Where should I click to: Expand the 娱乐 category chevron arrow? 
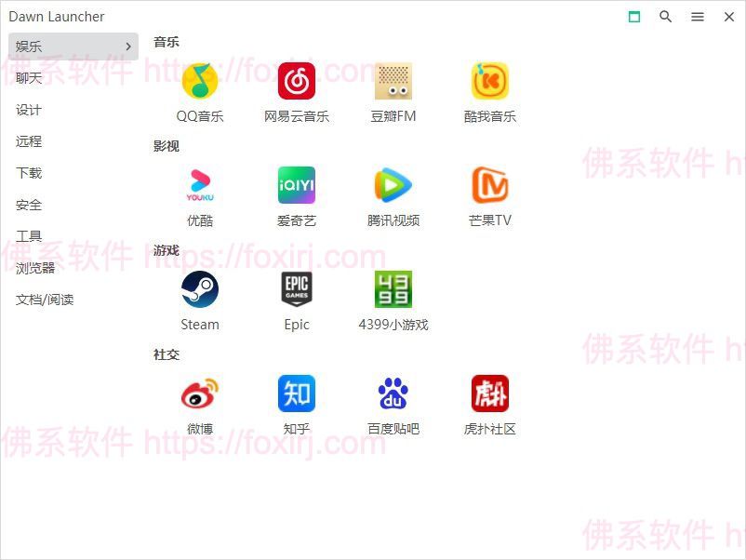[x=127, y=47]
